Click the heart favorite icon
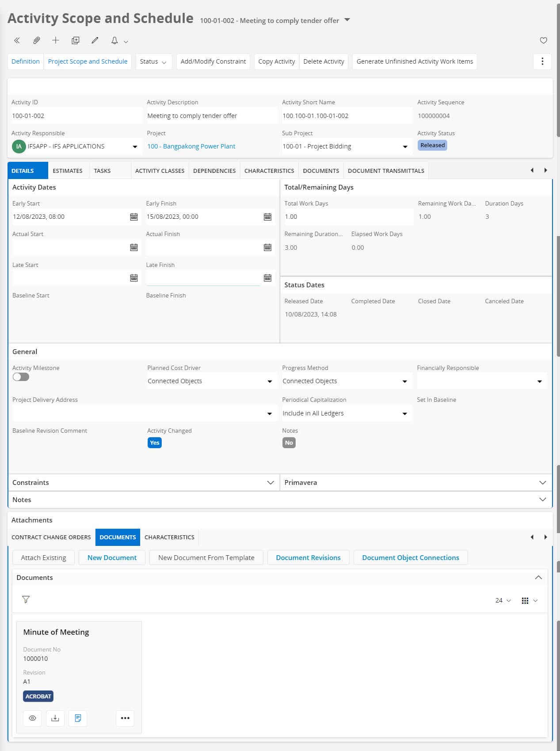The width and height of the screenshot is (560, 751). [543, 41]
